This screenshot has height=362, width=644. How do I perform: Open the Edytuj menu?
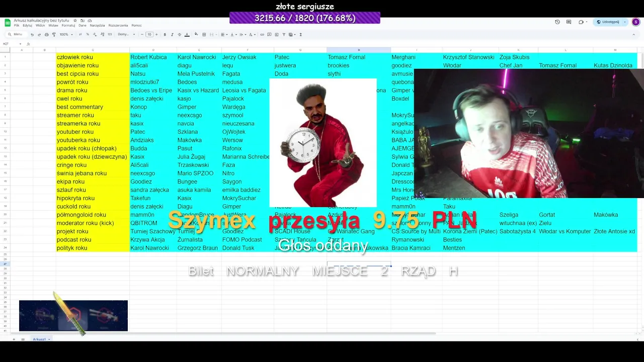click(27, 26)
